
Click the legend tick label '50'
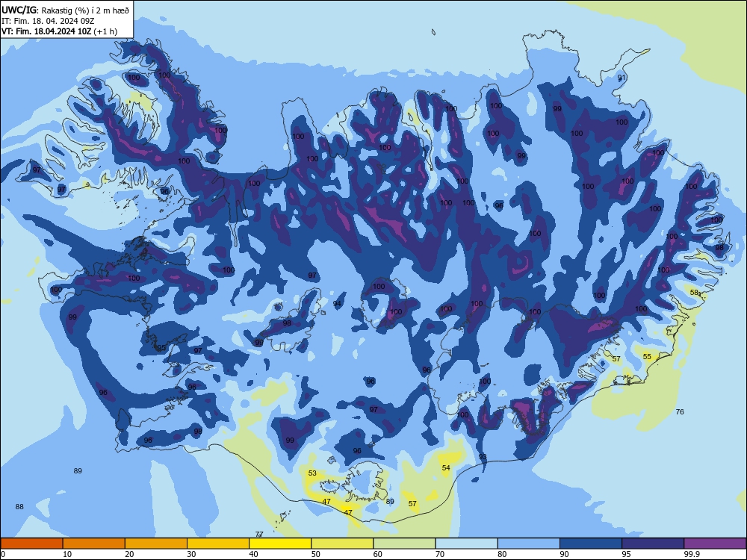point(316,554)
